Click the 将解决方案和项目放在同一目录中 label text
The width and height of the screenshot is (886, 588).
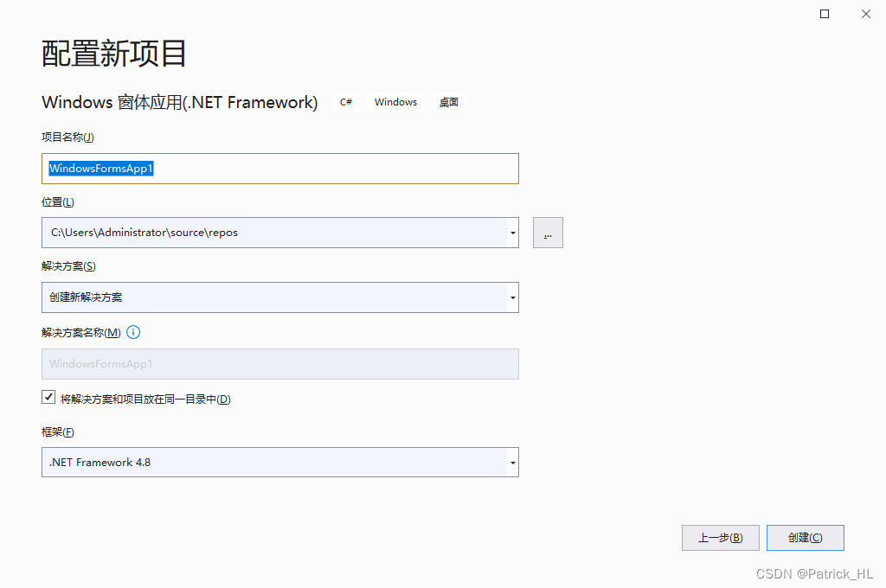[145, 399]
